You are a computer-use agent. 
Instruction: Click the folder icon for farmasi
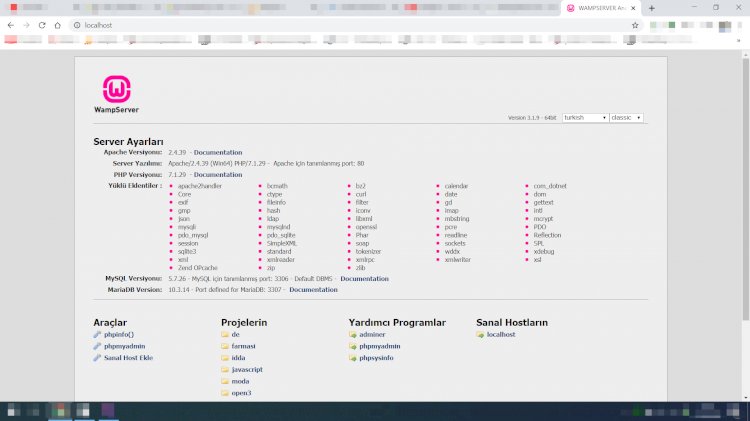point(225,346)
